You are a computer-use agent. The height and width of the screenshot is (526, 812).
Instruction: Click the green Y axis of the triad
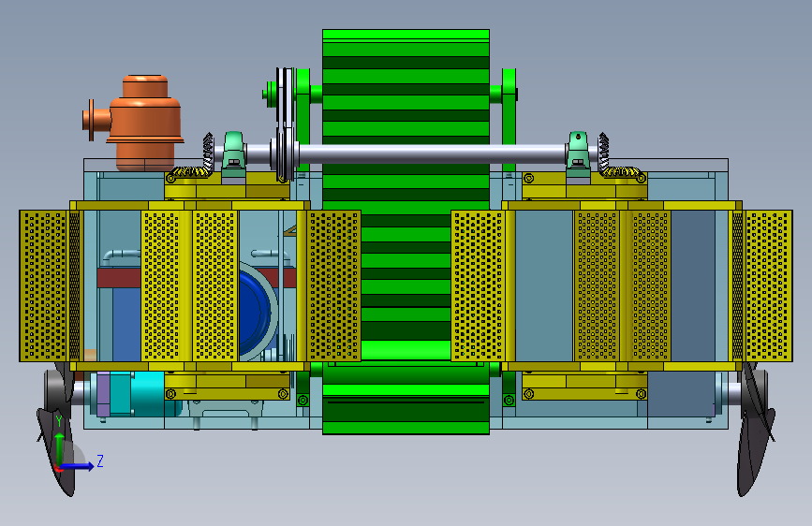[60, 449]
